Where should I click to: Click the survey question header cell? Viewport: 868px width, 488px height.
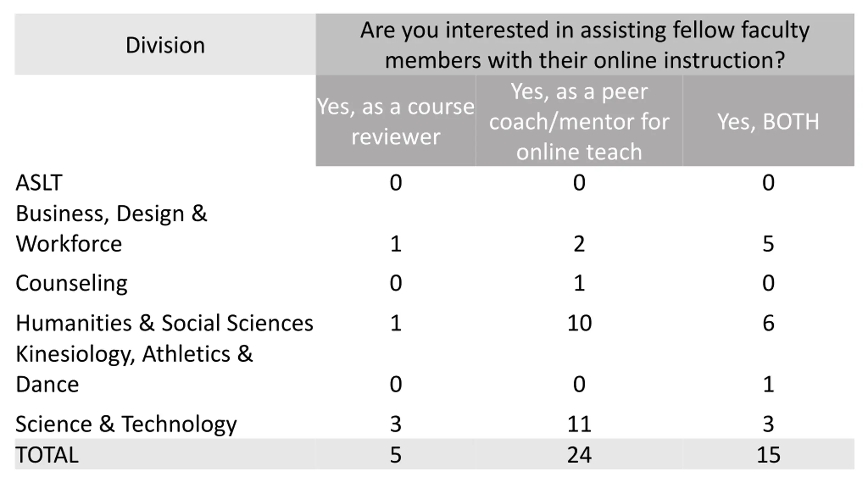585,45
